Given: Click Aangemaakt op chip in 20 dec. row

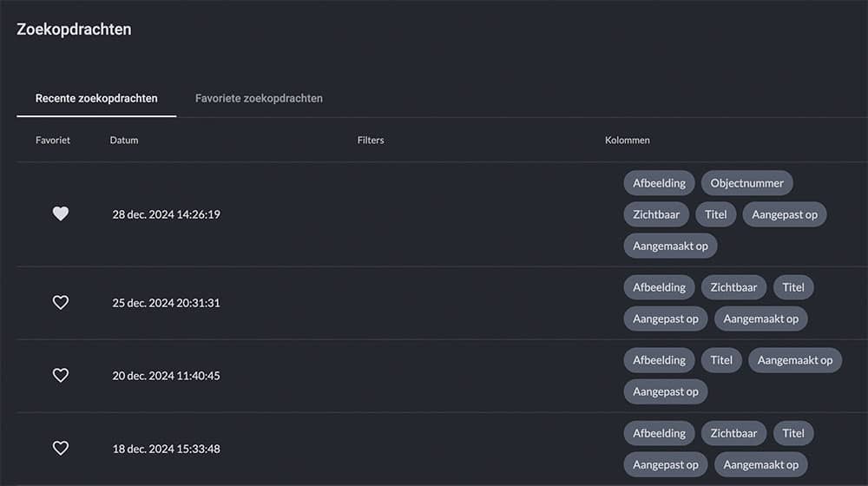Looking at the screenshot, I should click(794, 360).
